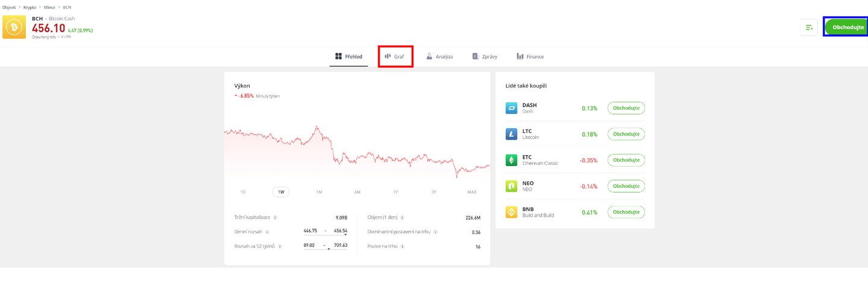Open the Finance tab
Screen dimensions: 868x295
point(530,57)
